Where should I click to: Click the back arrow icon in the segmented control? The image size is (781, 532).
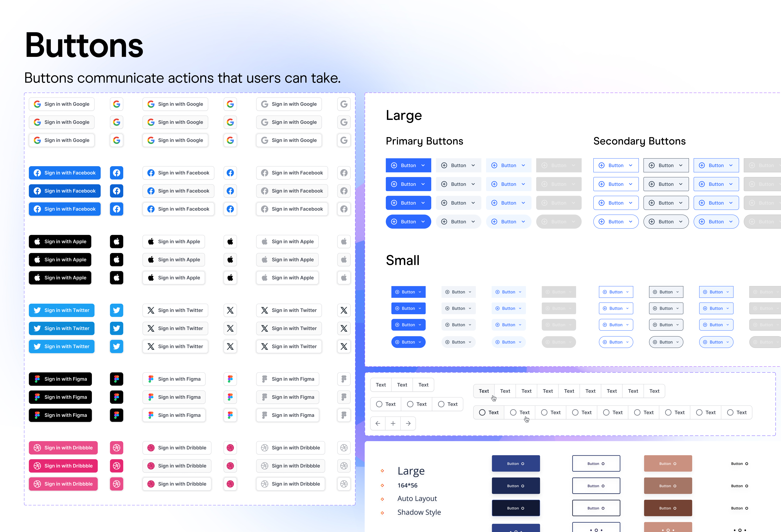pos(378,423)
